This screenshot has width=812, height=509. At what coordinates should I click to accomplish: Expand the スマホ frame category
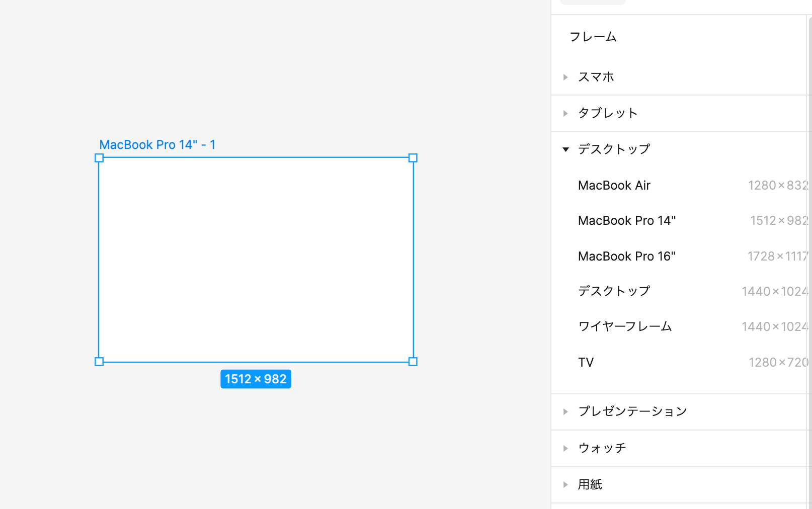[679, 77]
